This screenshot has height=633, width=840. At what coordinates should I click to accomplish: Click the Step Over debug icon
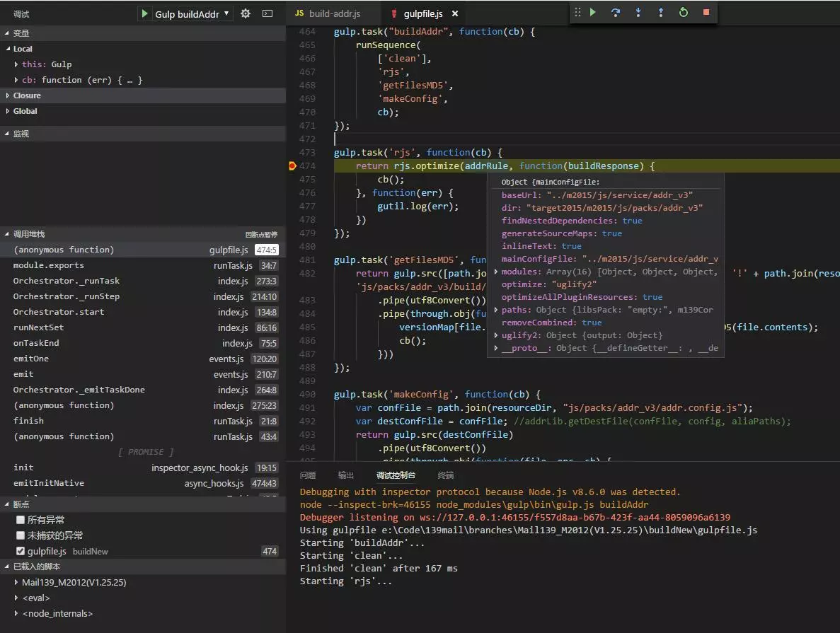616,12
